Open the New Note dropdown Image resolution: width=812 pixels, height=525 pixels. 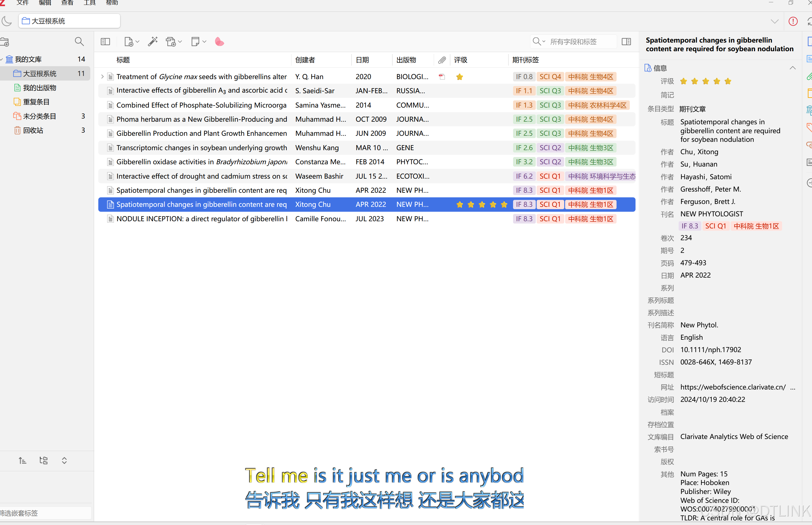click(x=199, y=42)
